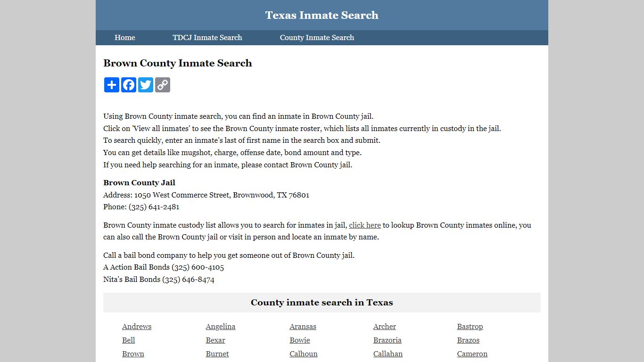
Task: Select the Brown County Inmate Search heading
Action: 178,63
